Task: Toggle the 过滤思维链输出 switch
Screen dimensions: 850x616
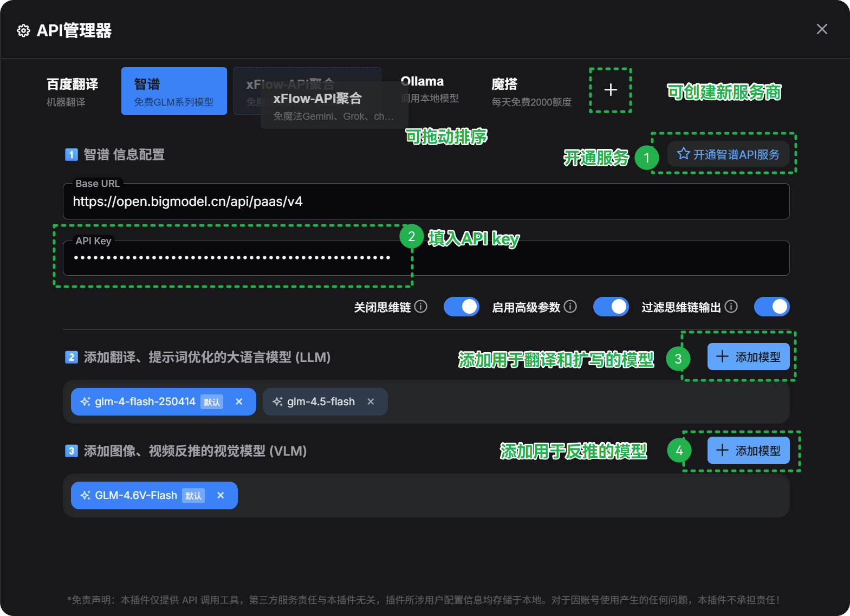Action: click(771, 307)
